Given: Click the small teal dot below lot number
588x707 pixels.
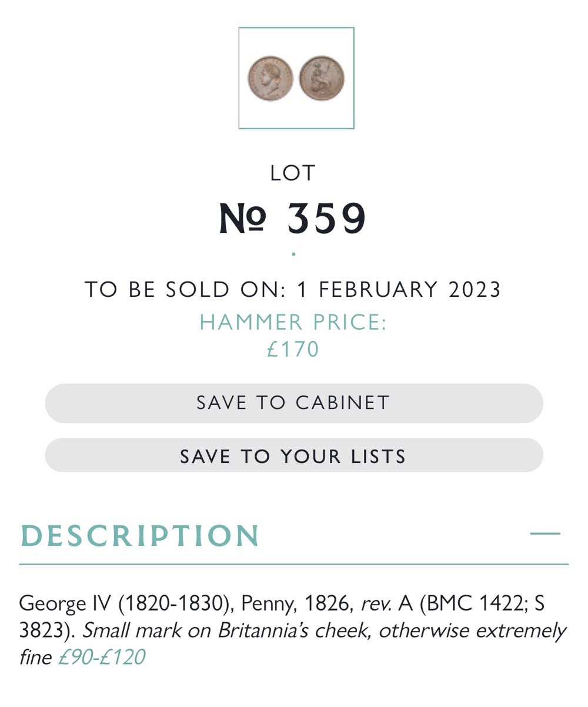Looking at the screenshot, I should coord(293,254).
